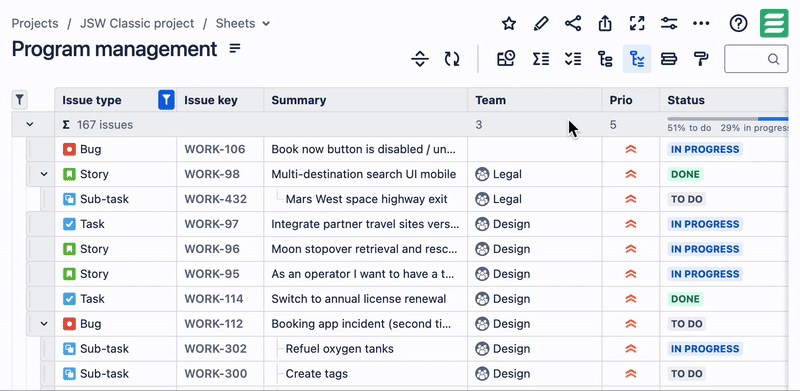Collapse the WORK-112 Bug row
Viewport: 800px width, 391px height.
[44, 324]
